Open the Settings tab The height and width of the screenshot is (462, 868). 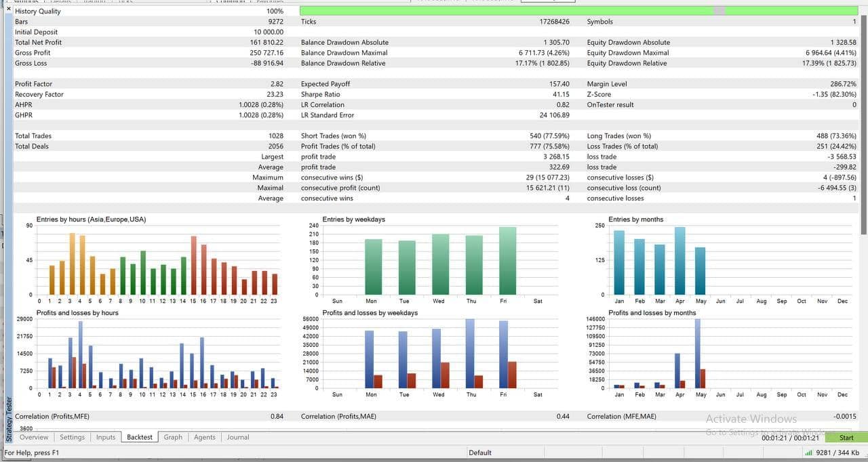[x=72, y=438]
